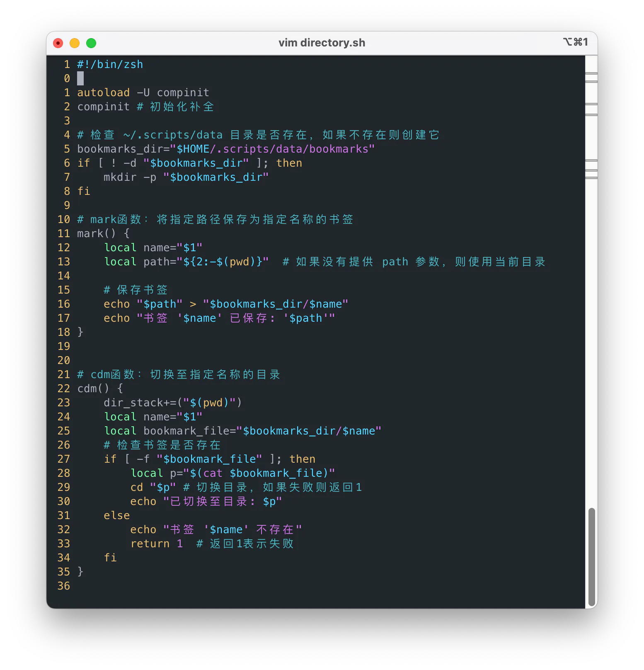Click the "# 保存书签" comment
644x670 pixels.
point(136,290)
